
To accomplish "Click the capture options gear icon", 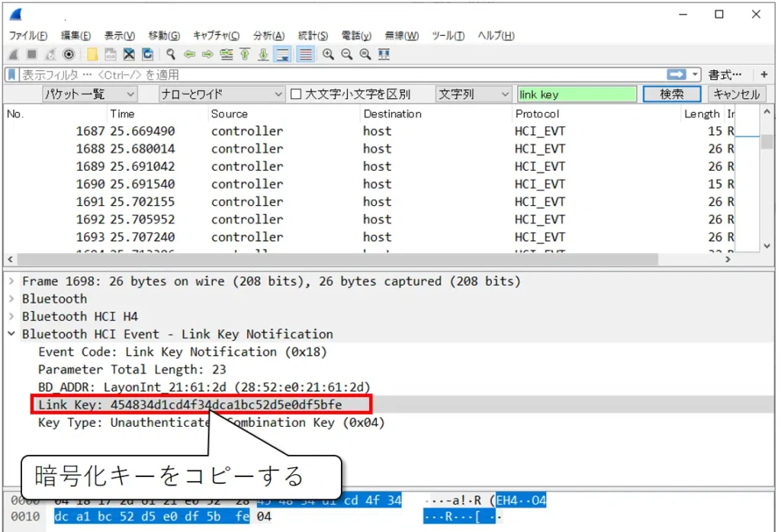I will click(x=69, y=54).
